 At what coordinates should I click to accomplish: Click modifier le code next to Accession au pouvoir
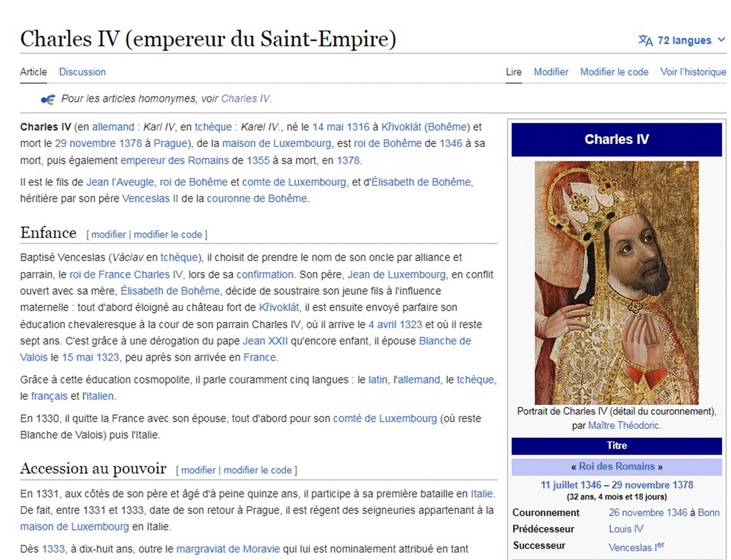coord(257,470)
